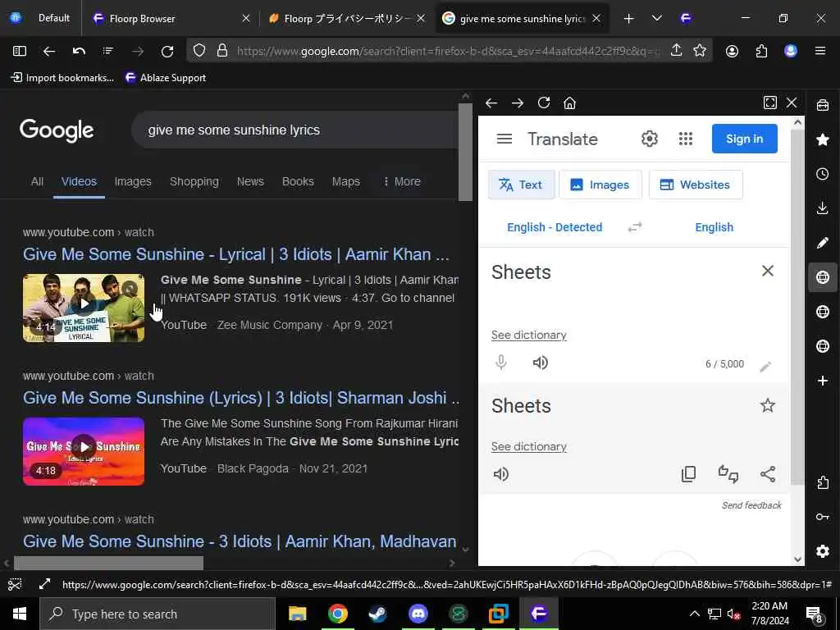Open Chrome from the taskbar
The image size is (840, 630).
(x=337, y=614)
